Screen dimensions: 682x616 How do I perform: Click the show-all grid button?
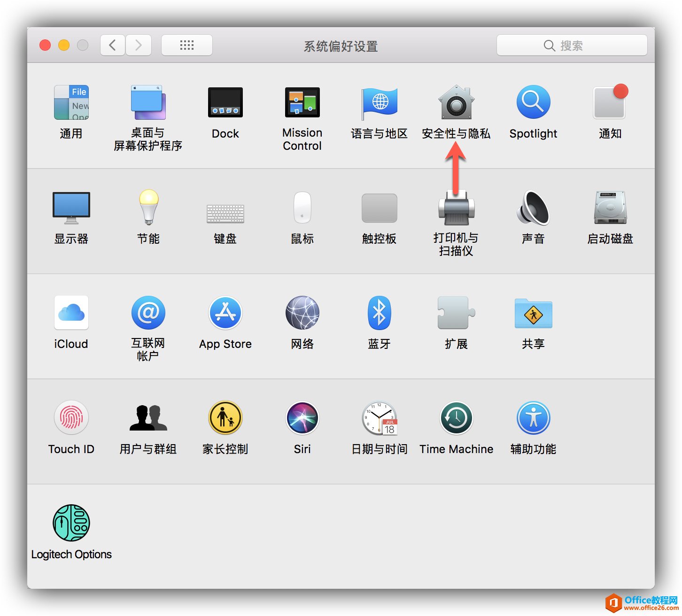click(187, 45)
